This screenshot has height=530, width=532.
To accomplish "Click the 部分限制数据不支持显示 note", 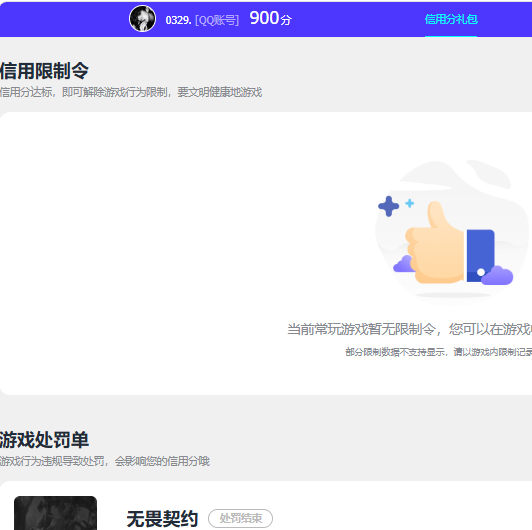I will tap(439, 352).
